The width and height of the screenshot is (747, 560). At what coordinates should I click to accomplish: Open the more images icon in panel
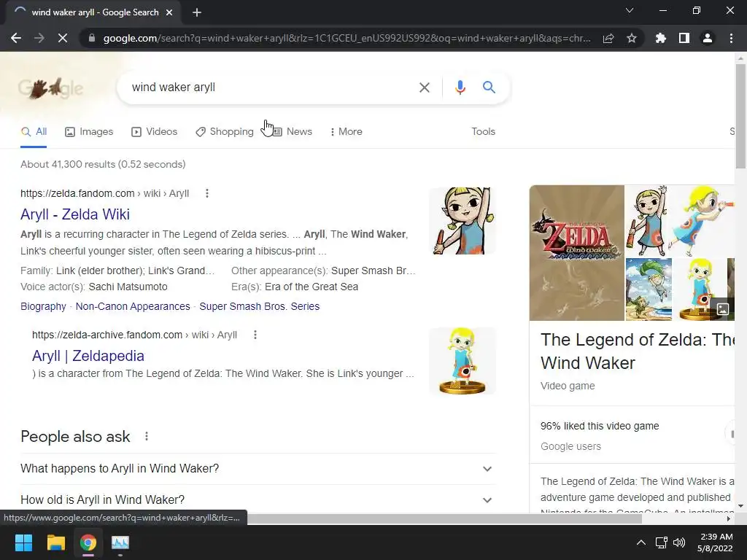coord(723,308)
